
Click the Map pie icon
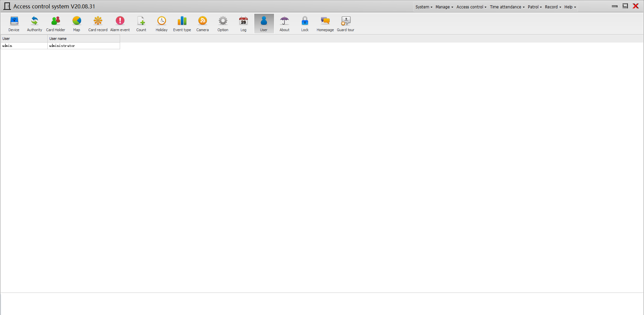(x=76, y=23)
